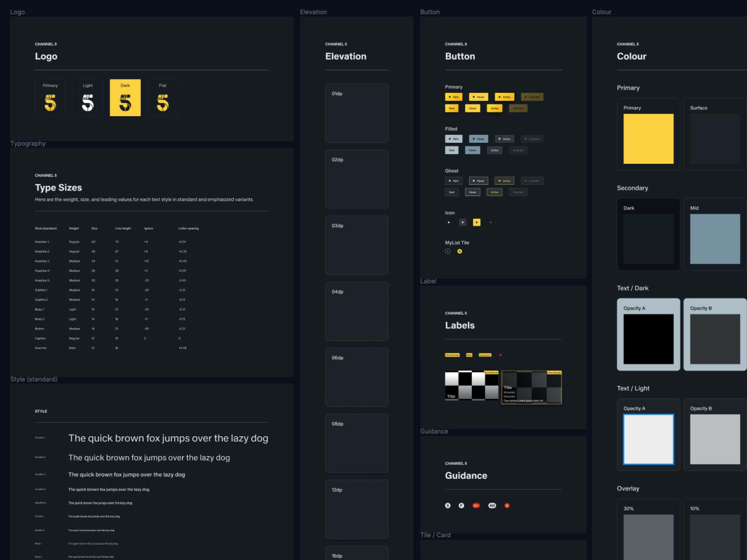The width and height of the screenshot is (747, 560).
Task: Click the red dot label indicator
Action: [x=500, y=355]
